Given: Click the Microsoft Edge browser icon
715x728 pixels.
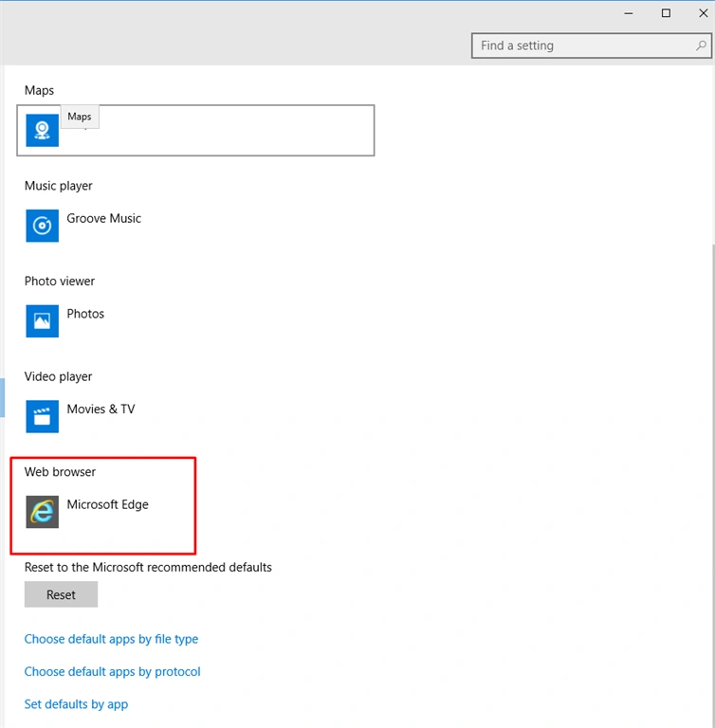Looking at the screenshot, I should [x=43, y=512].
